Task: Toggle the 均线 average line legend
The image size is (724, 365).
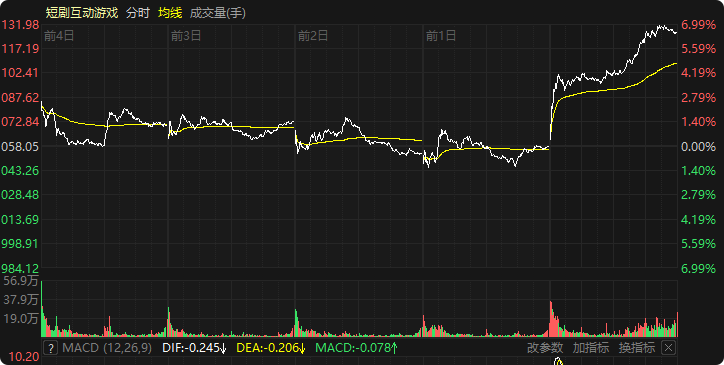Action: (x=170, y=13)
